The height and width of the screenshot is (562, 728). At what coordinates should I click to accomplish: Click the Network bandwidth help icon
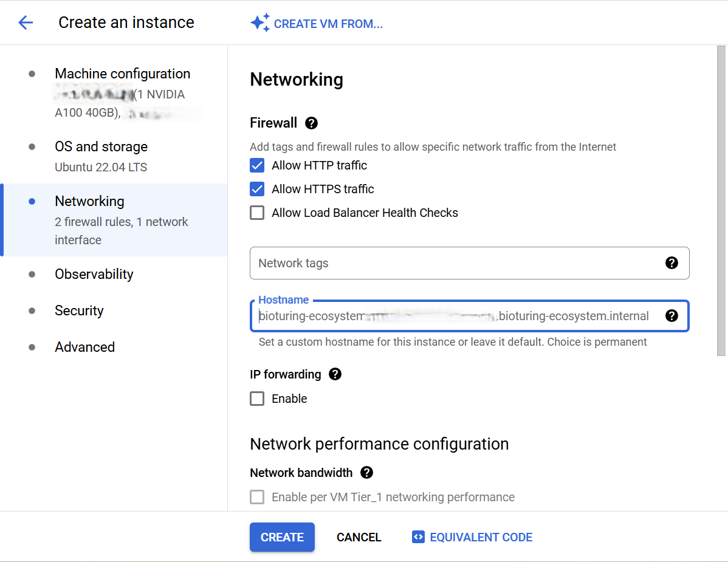[366, 473]
